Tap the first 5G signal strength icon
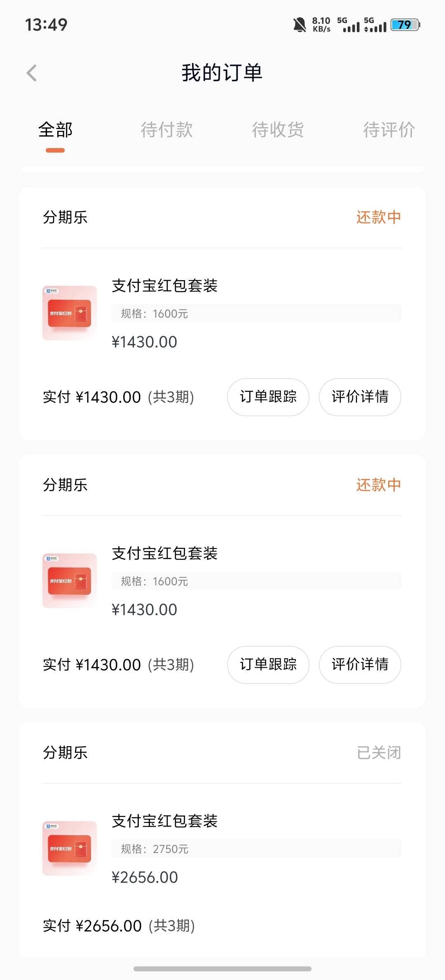 349,25
